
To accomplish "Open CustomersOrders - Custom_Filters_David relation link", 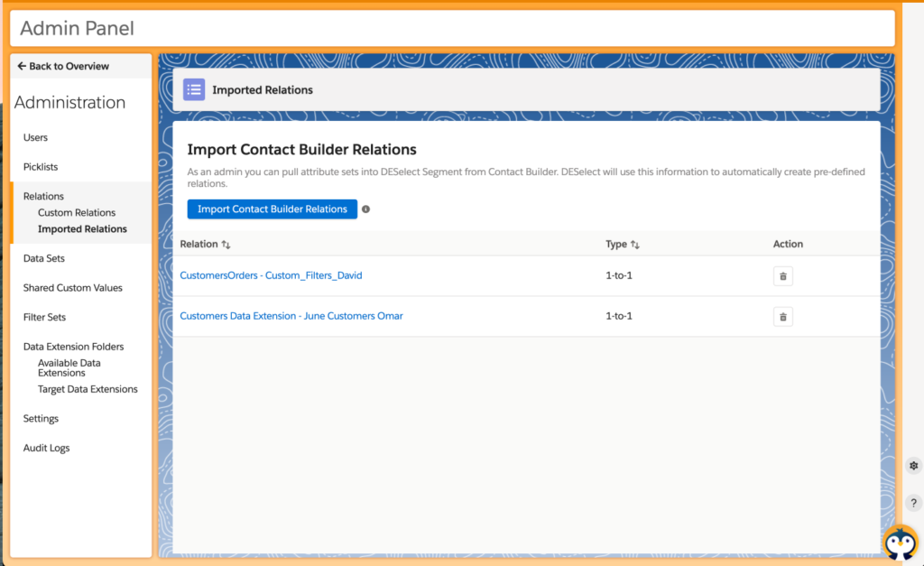I will 271,275.
